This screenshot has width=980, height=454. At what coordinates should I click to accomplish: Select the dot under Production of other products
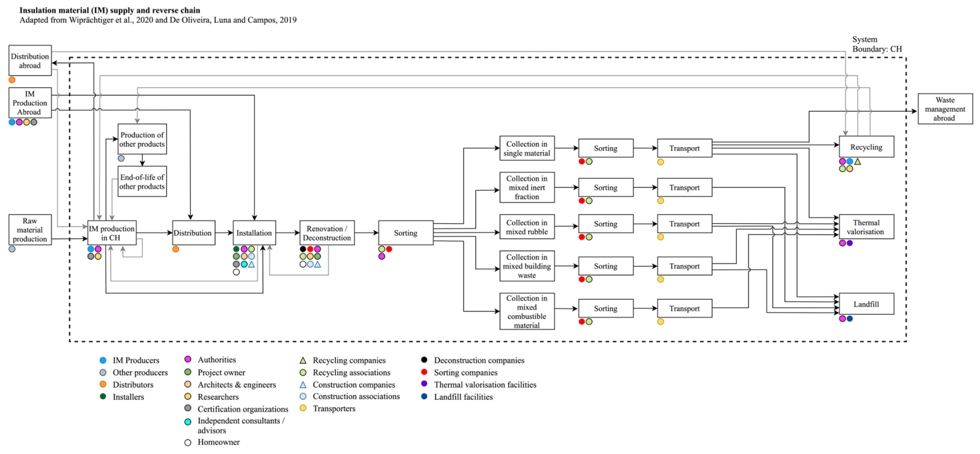(x=121, y=158)
